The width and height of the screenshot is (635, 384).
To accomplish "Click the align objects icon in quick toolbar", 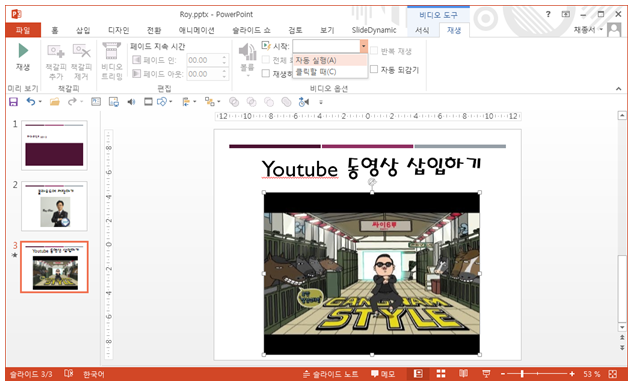I will click(186, 102).
